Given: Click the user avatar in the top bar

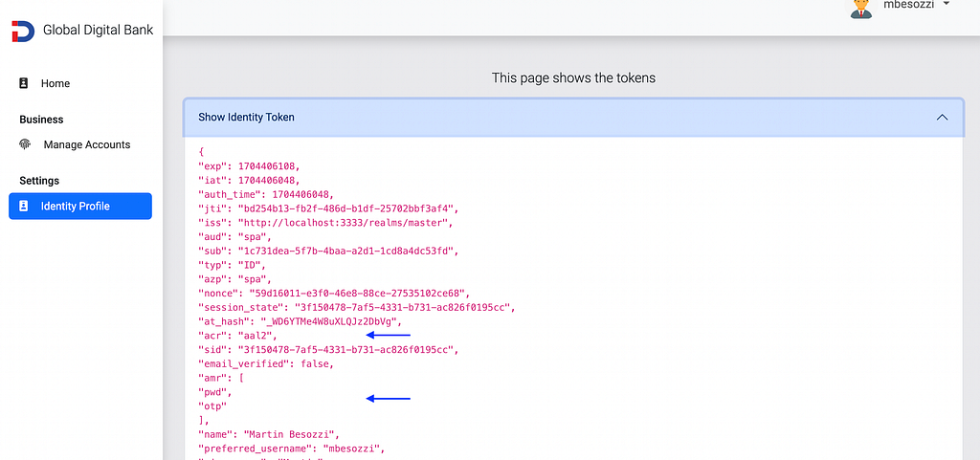Looking at the screenshot, I should tap(861, 7).
